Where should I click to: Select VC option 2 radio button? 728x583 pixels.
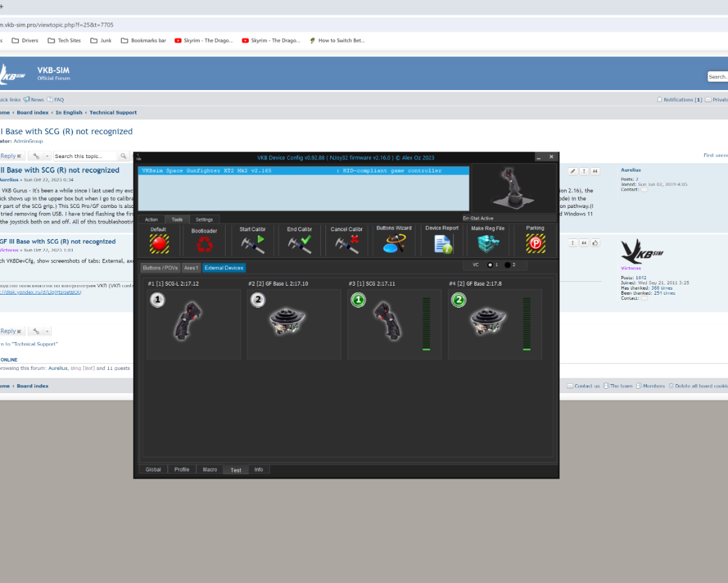(x=508, y=265)
